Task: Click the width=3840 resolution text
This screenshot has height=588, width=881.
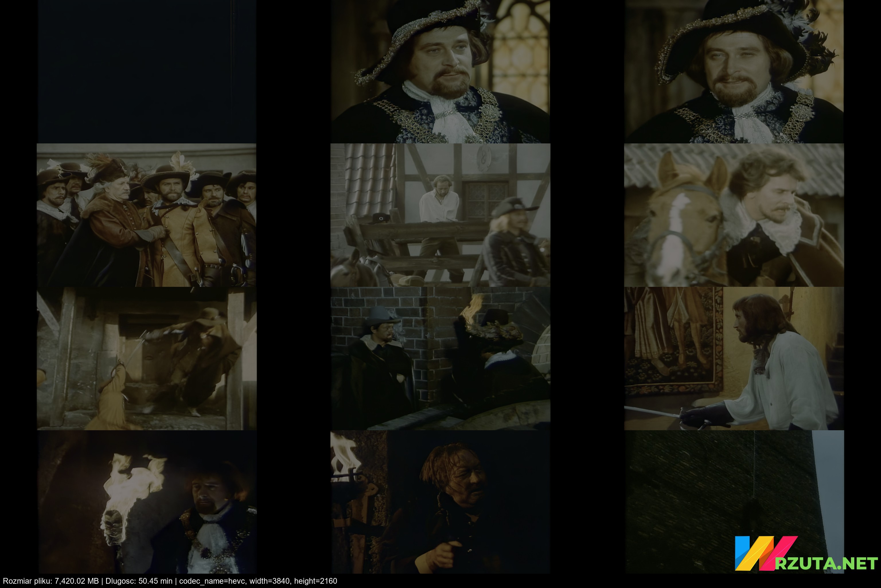Action: 270,581
